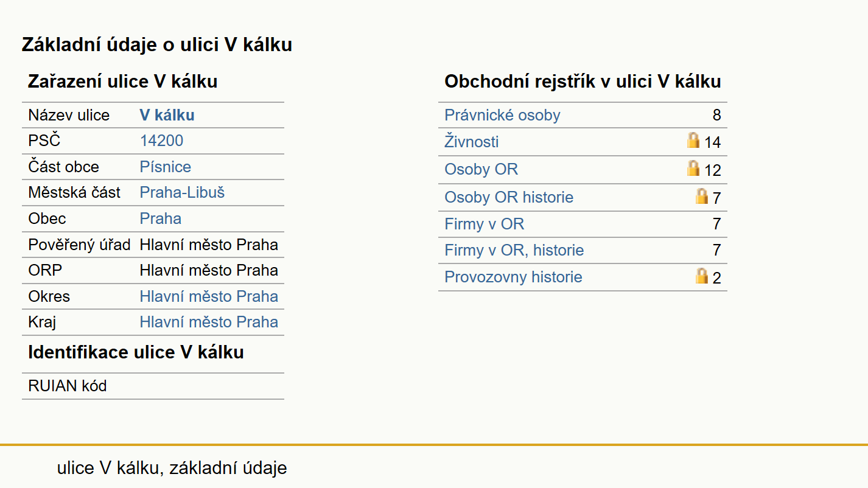868x488 pixels.
Task: Open the Osoby OR link
Action: [x=481, y=170]
